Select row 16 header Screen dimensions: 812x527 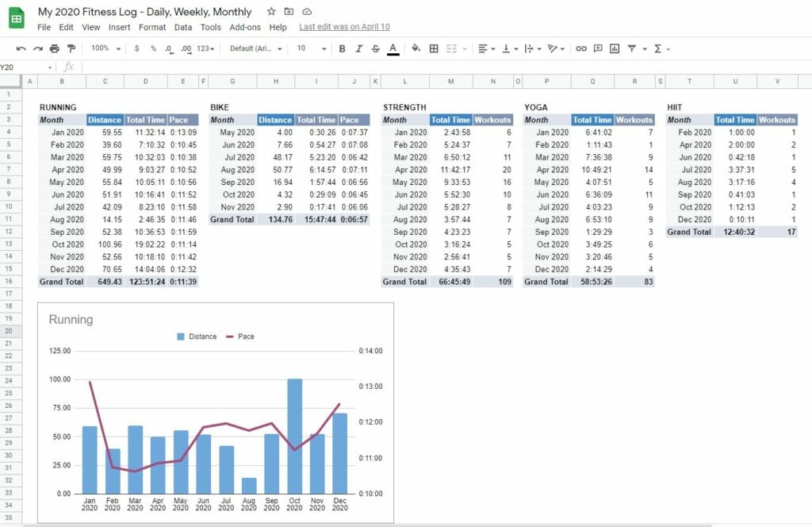[x=9, y=282]
